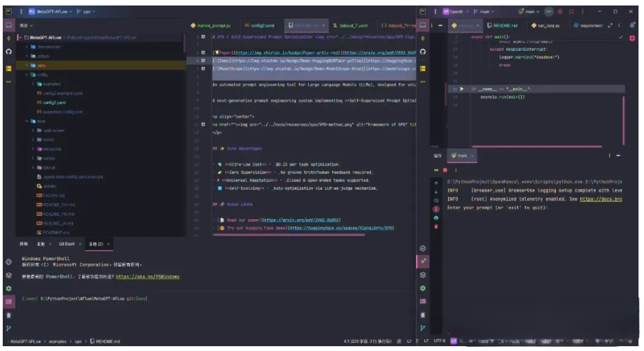Viewport: 644px width, 351px height.
Task: Clear the Run console with trash icon
Action: 436,227
